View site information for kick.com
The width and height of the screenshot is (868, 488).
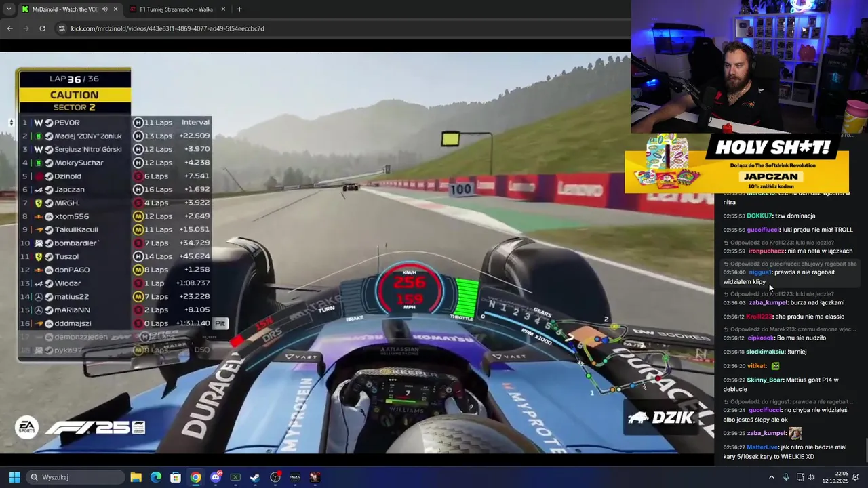(62, 28)
